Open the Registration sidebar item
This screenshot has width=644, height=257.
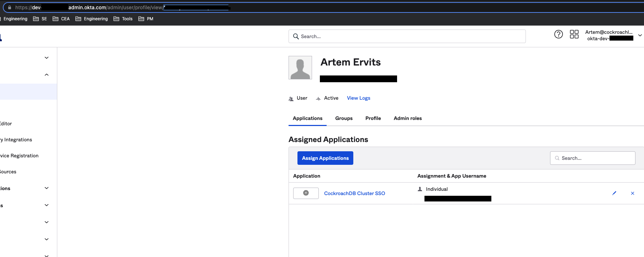click(x=19, y=156)
